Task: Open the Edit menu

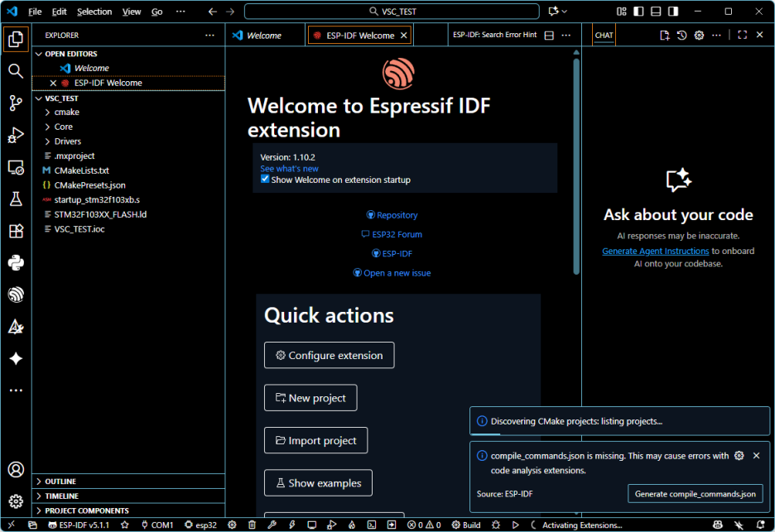Action: click(60, 12)
